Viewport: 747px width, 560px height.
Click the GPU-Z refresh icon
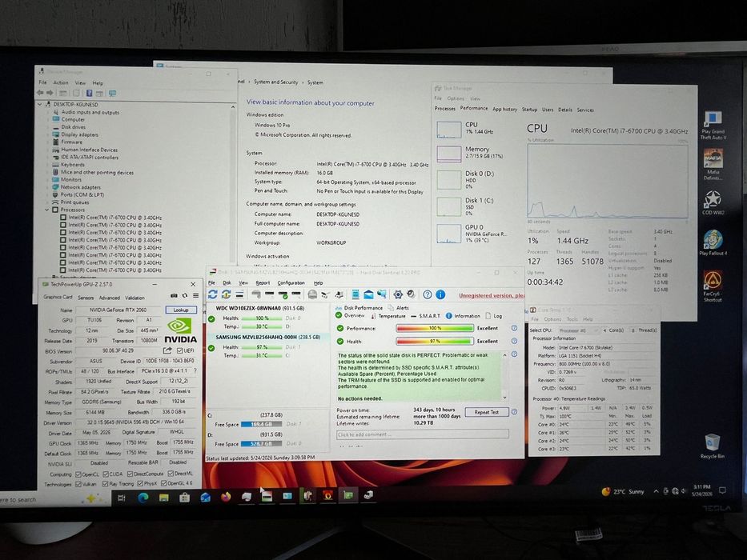coord(185,296)
